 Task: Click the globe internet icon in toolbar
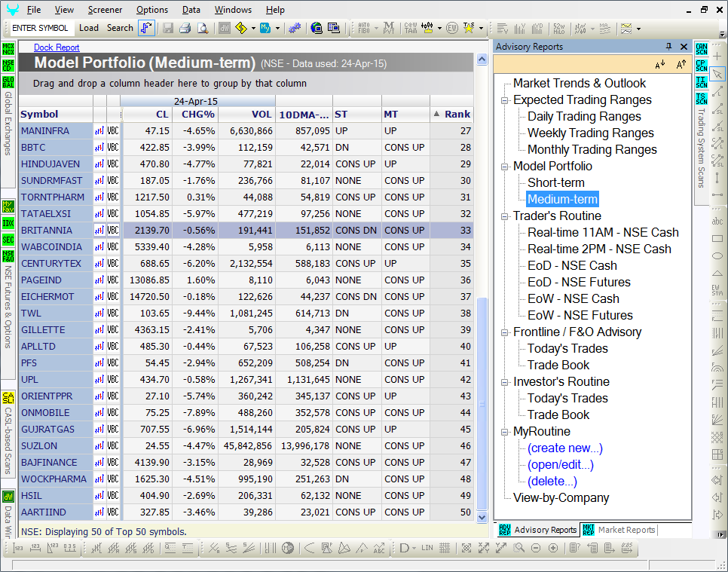click(x=317, y=29)
